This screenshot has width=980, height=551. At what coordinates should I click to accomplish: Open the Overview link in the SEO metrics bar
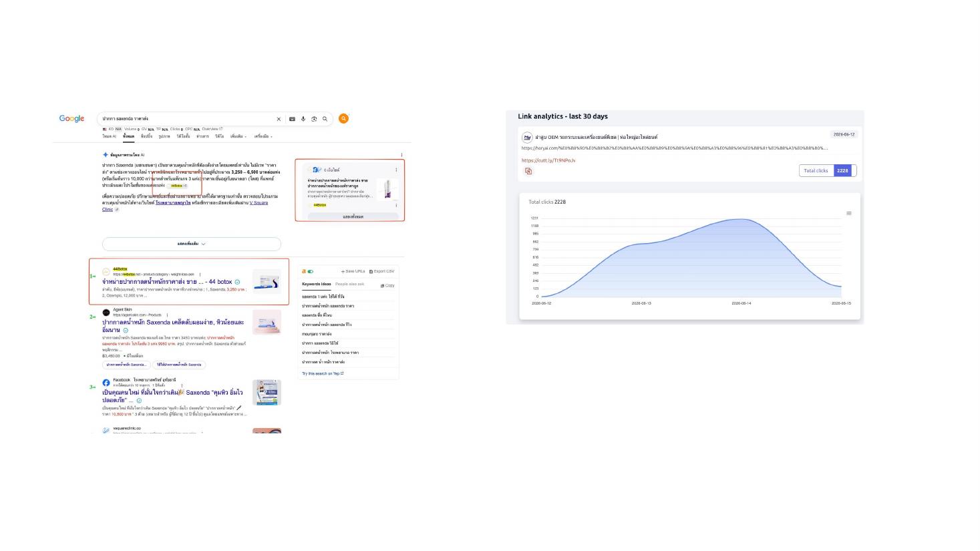212,129
